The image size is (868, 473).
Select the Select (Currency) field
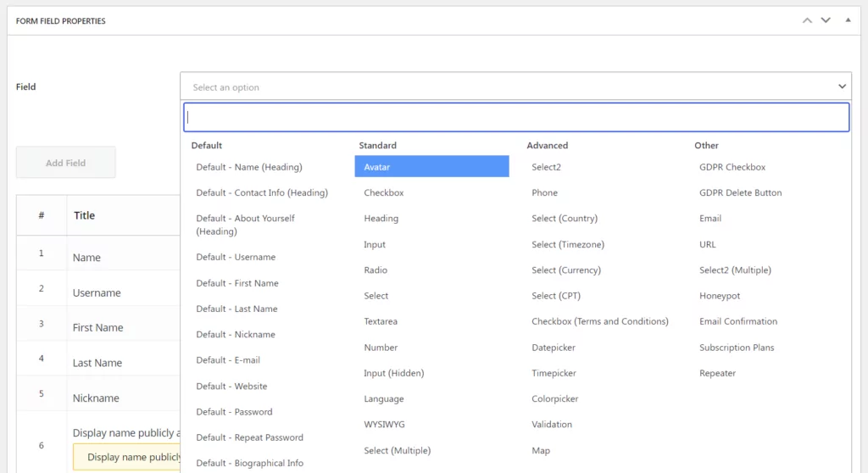point(565,270)
